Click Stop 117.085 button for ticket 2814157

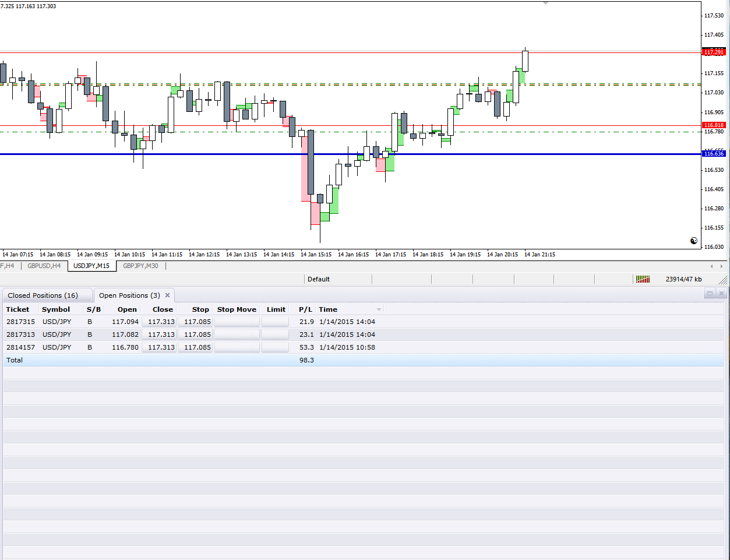tap(195, 347)
